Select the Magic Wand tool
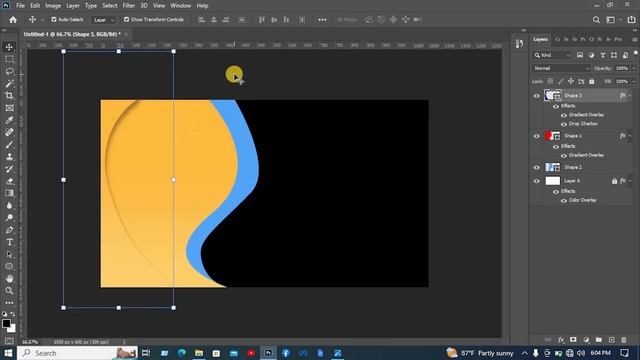The height and width of the screenshot is (360, 640). 9,84
